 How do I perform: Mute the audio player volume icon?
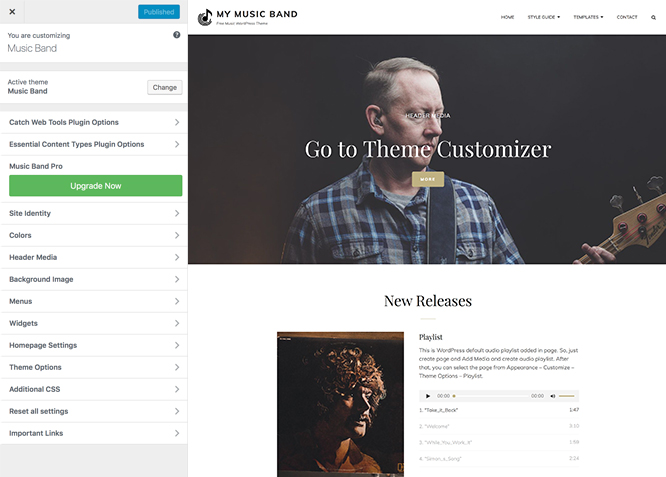point(553,396)
